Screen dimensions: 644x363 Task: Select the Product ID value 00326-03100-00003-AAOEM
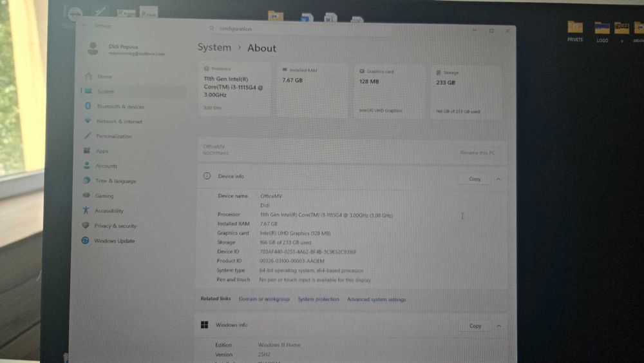(x=292, y=260)
